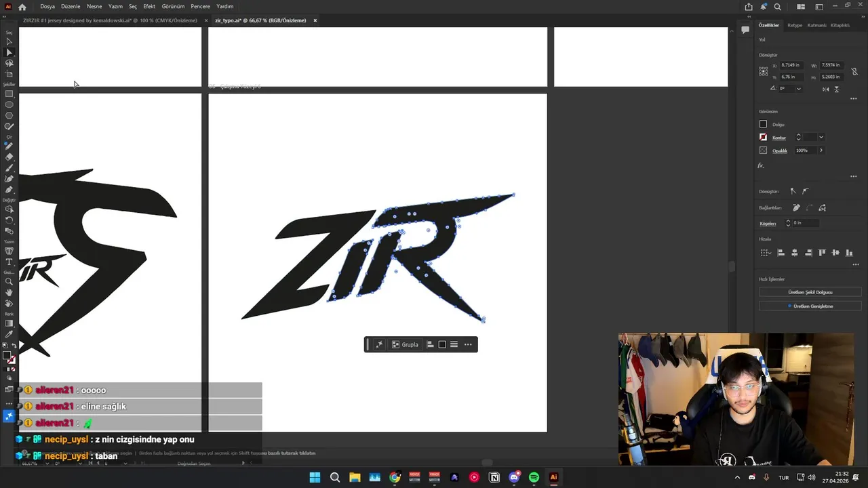Click Vertical Align Center in Hizala
Screen dimensions: 868x488
835,253
